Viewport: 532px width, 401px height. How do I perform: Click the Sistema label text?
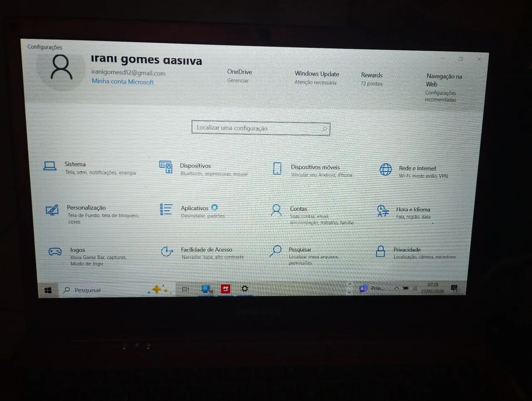75,164
